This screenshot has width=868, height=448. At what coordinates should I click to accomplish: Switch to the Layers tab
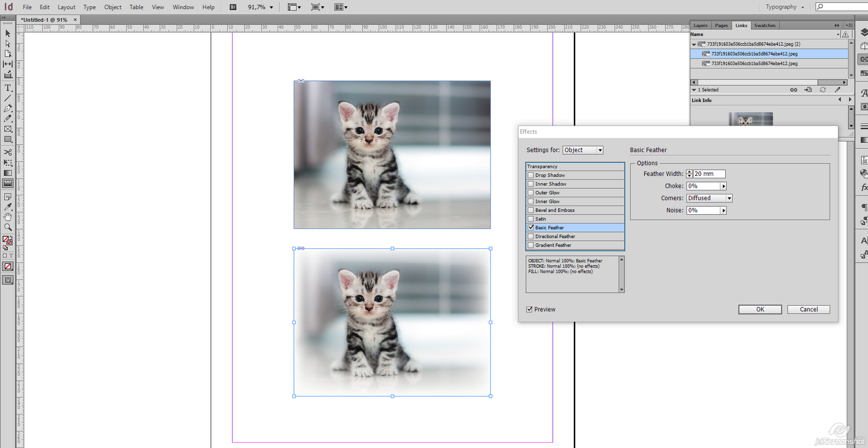click(701, 25)
